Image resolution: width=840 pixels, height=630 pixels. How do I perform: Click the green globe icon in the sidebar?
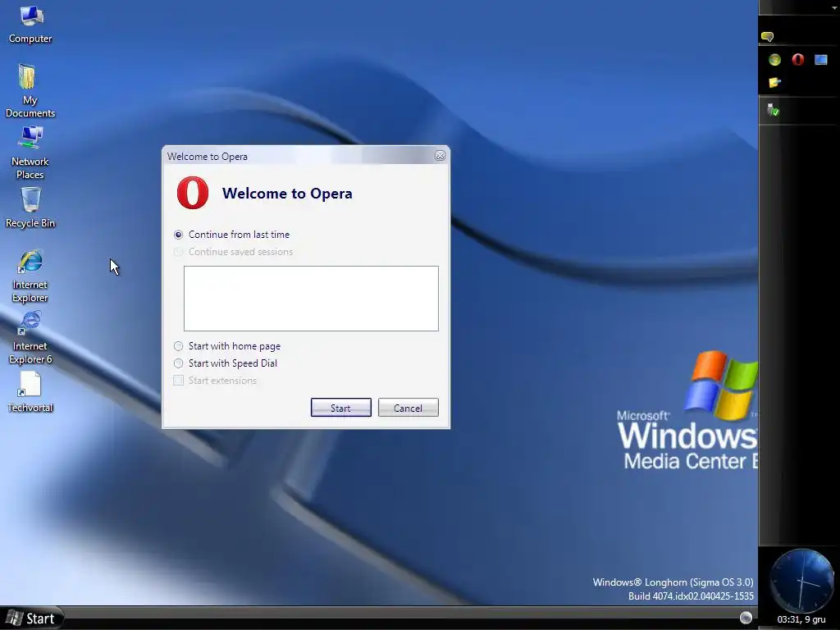click(x=774, y=59)
